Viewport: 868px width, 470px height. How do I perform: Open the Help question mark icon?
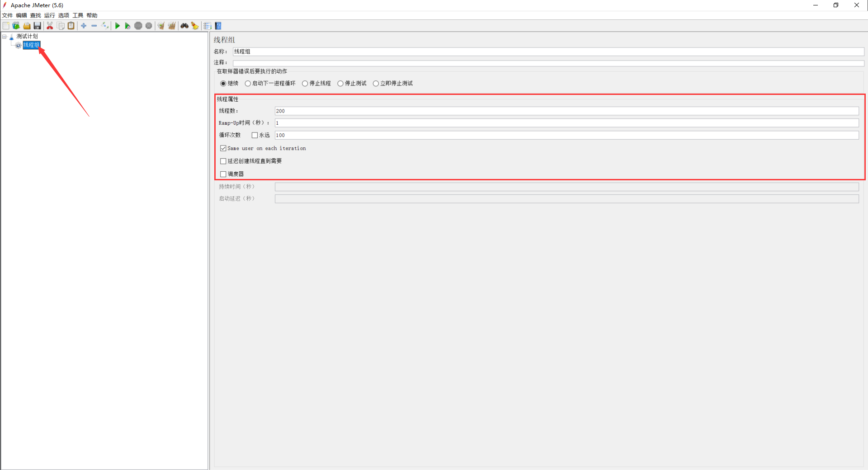click(x=218, y=26)
